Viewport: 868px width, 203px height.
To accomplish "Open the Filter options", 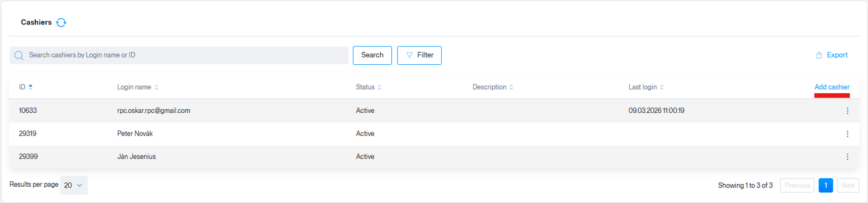I will (x=419, y=55).
